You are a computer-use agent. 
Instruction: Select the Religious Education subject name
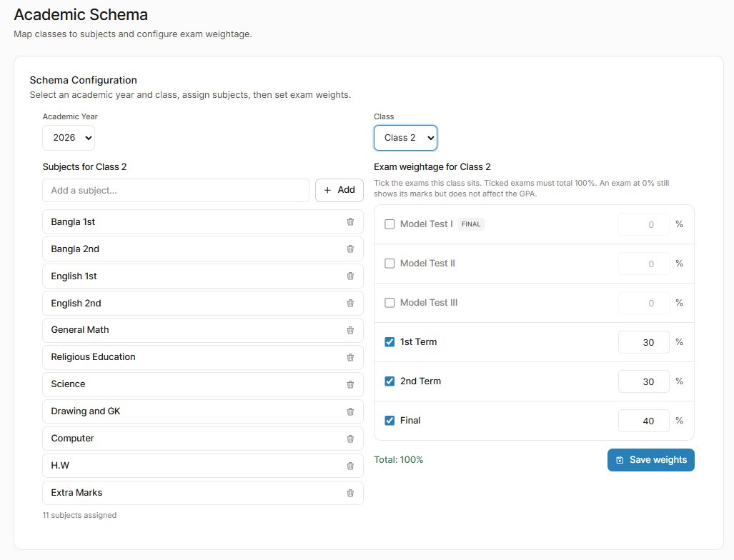(x=93, y=357)
